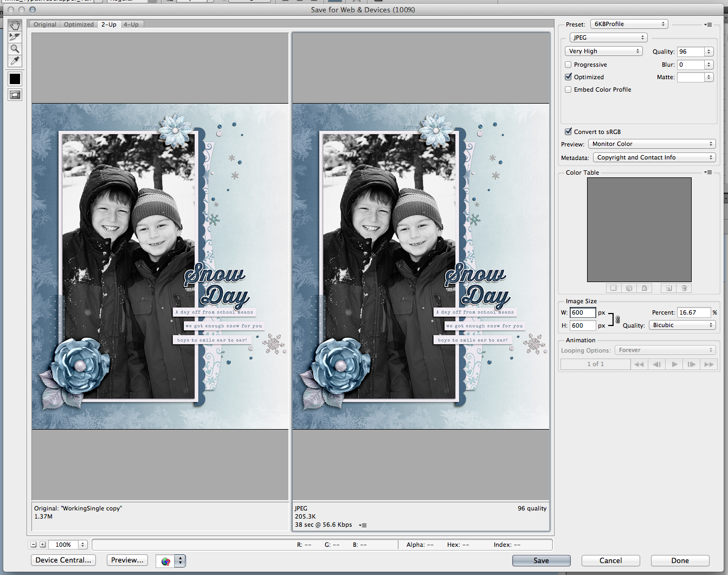The image size is (728, 575).
Task: Open the Blur value slider arrow
Action: [x=708, y=65]
